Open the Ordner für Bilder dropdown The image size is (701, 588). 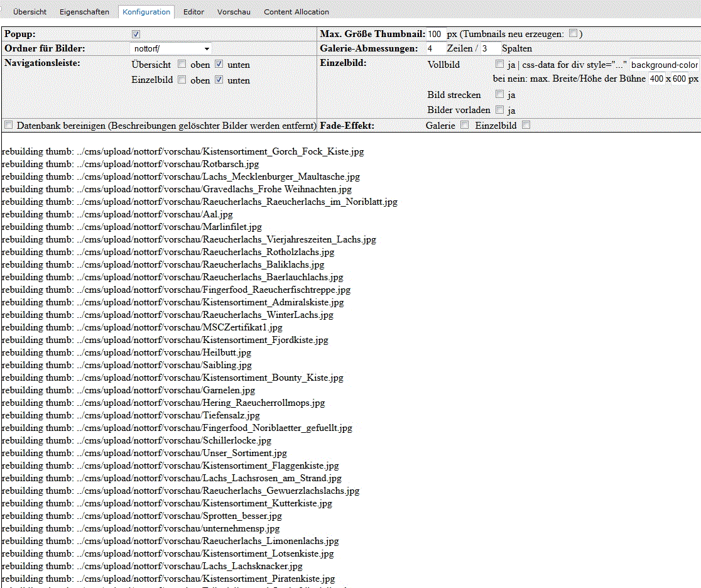[x=171, y=49]
